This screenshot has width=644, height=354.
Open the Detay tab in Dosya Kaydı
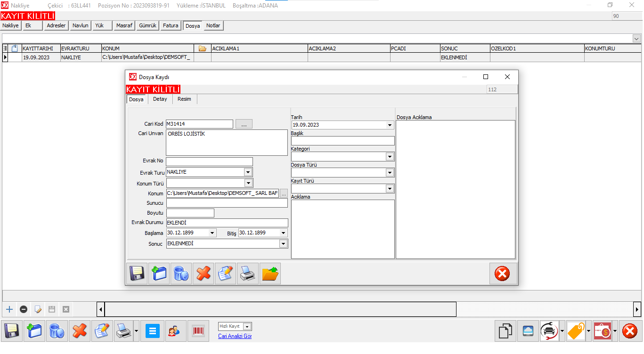[160, 99]
